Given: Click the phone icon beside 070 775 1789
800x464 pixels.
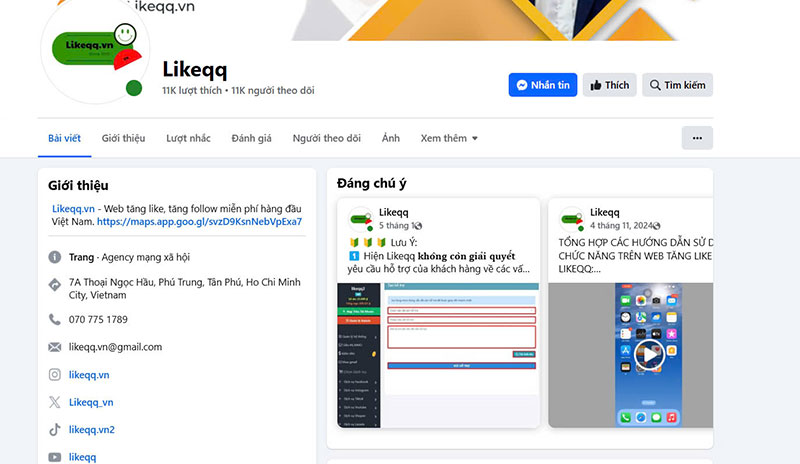Looking at the screenshot, I should pos(55,320).
